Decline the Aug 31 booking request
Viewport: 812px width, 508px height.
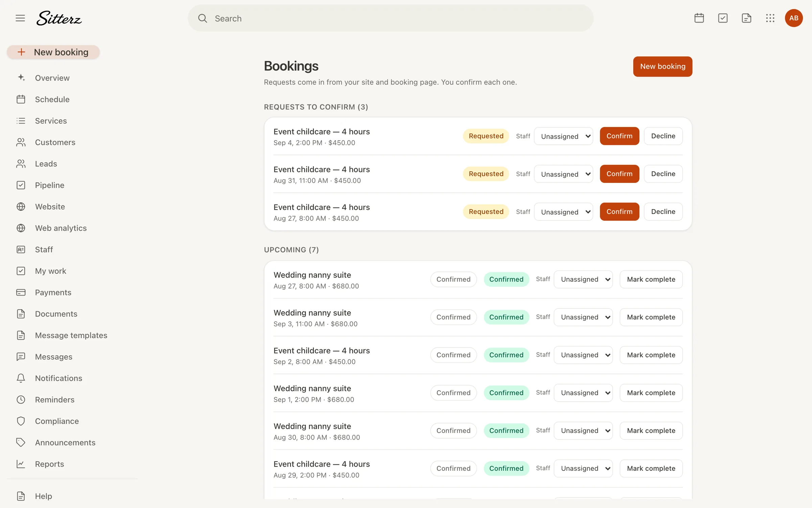[x=663, y=174]
